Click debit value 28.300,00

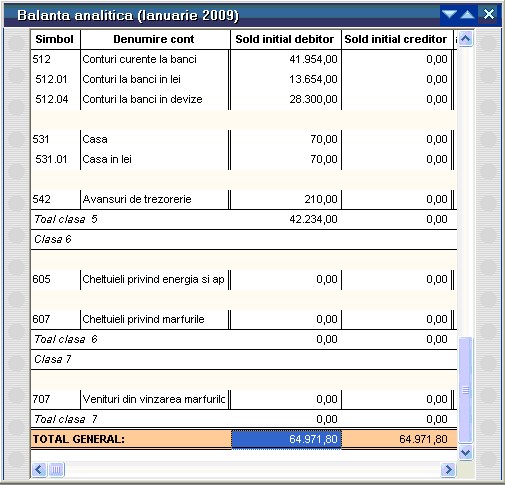pyautogui.click(x=313, y=99)
